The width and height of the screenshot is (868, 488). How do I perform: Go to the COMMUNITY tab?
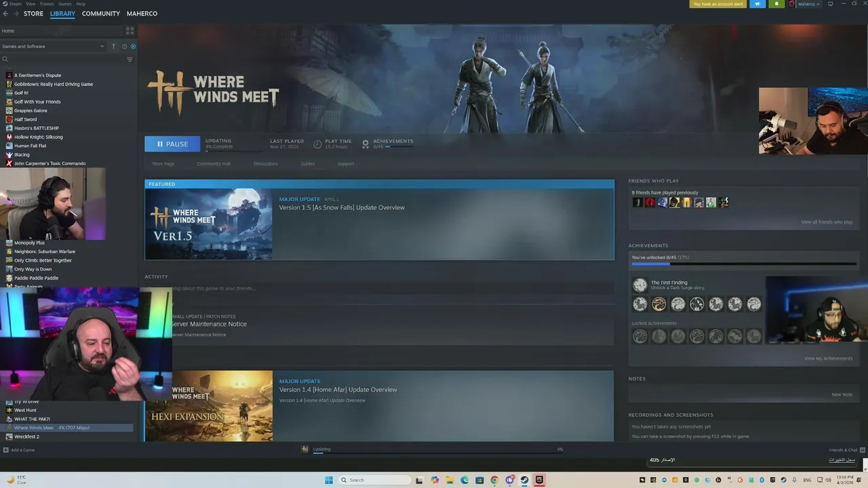tap(101, 14)
